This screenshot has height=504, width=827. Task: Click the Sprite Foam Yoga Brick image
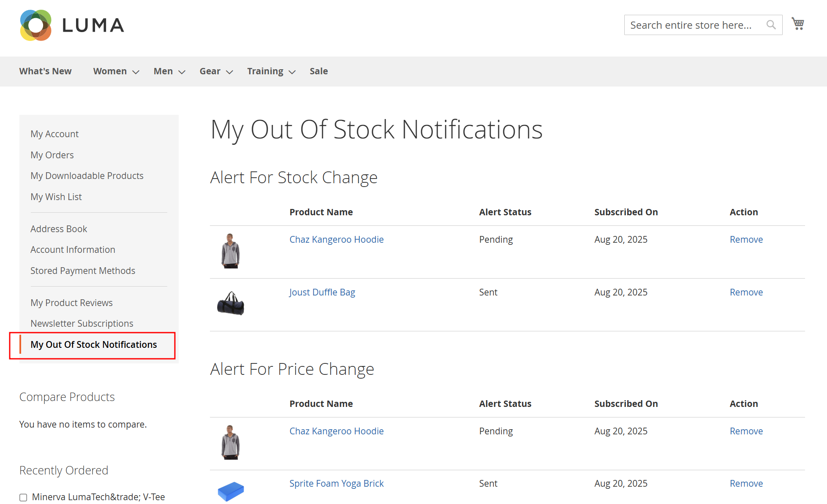[231, 491]
